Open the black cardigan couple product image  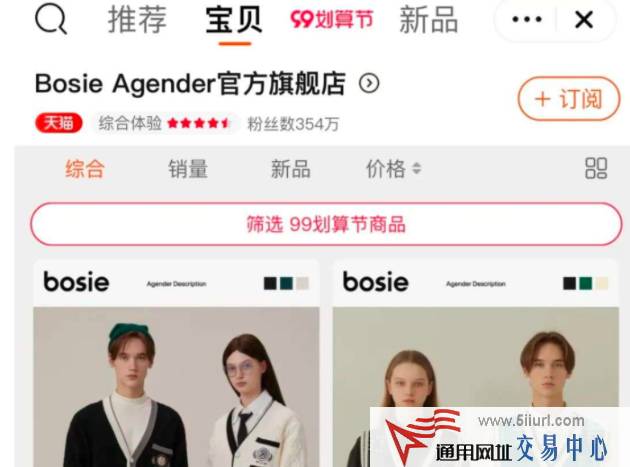click(x=176, y=387)
